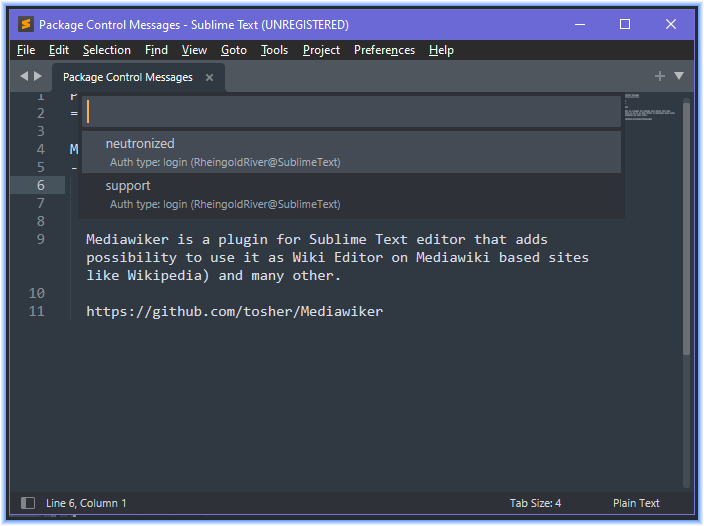Choose the support site entry
The width and height of the screenshot is (704, 526).
click(352, 194)
